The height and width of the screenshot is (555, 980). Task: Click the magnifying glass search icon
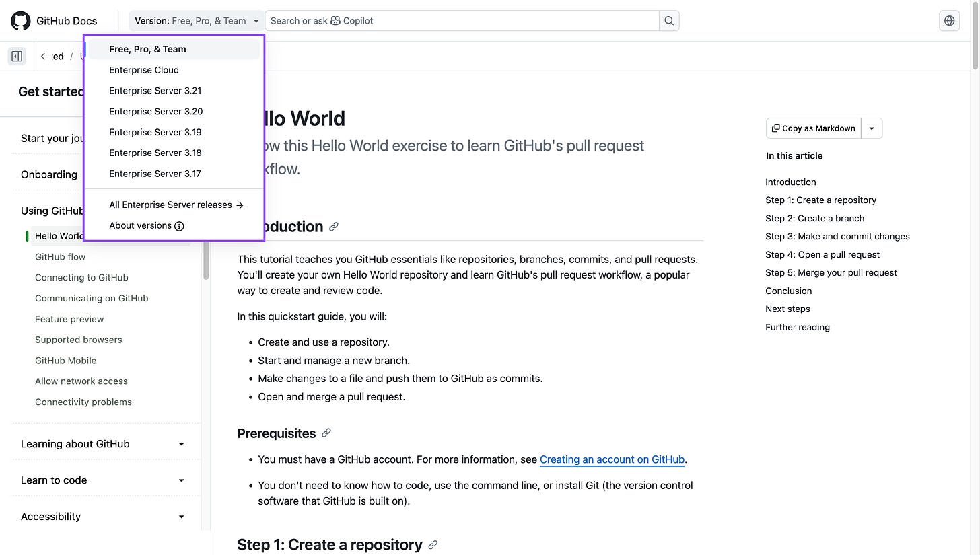669,21
